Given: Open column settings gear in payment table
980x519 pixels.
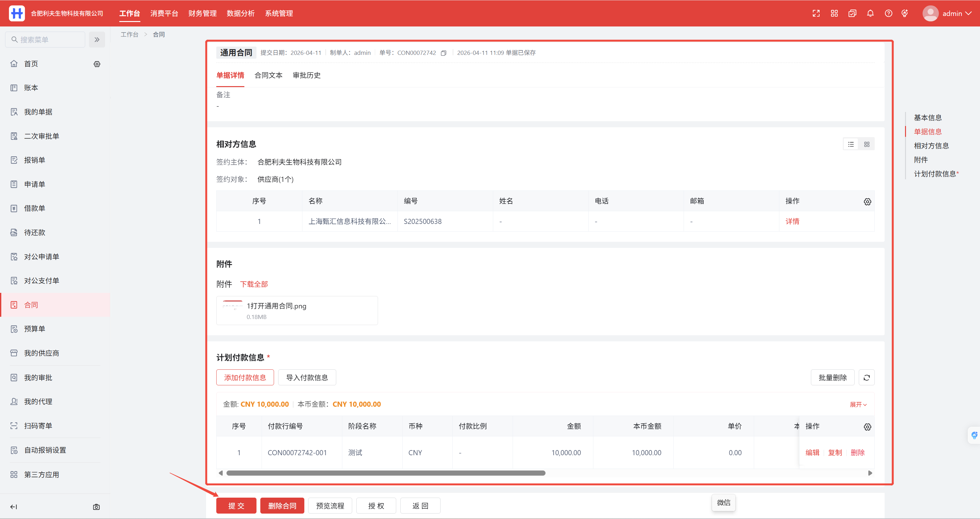Looking at the screenshot, I should [867, 426].
